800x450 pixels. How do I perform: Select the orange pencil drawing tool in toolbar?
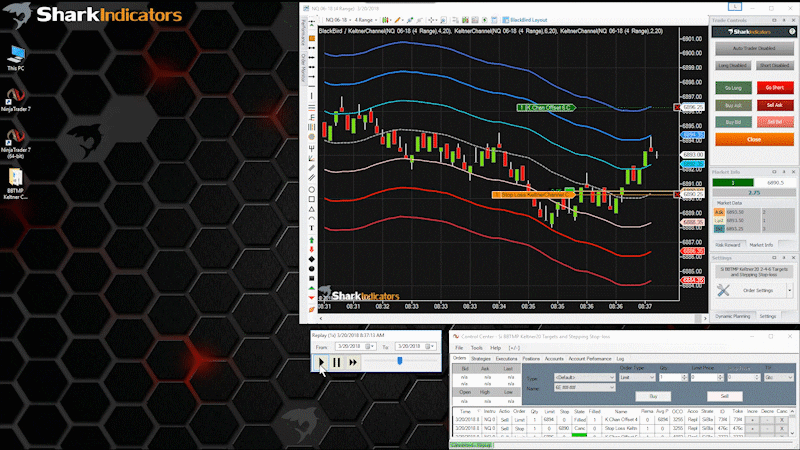coord(397,20)
